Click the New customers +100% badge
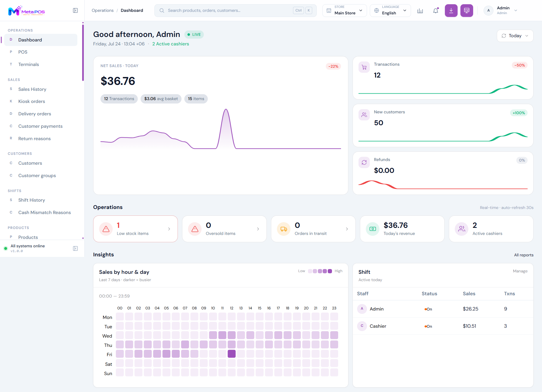Screen dimensions: 542x392 pyautogui.click(x=519, y=113)
